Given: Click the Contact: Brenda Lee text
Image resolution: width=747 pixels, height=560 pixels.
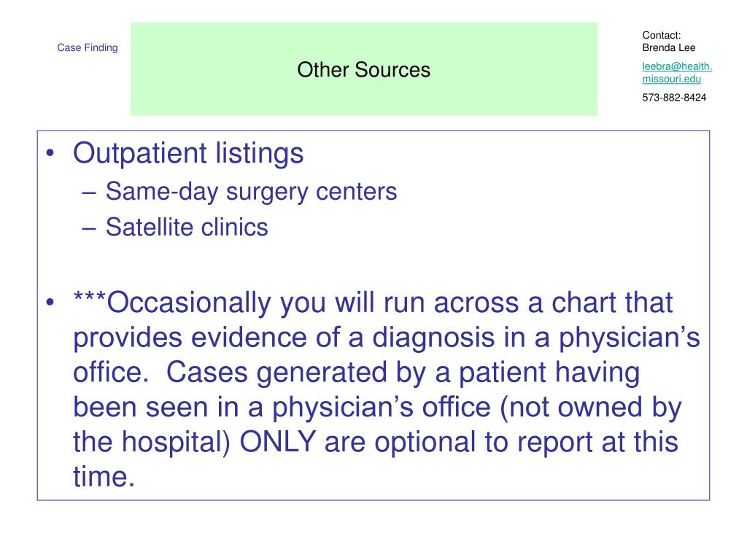Looking at the screenshot, I should pyautogui.click(x=668, y=42).
